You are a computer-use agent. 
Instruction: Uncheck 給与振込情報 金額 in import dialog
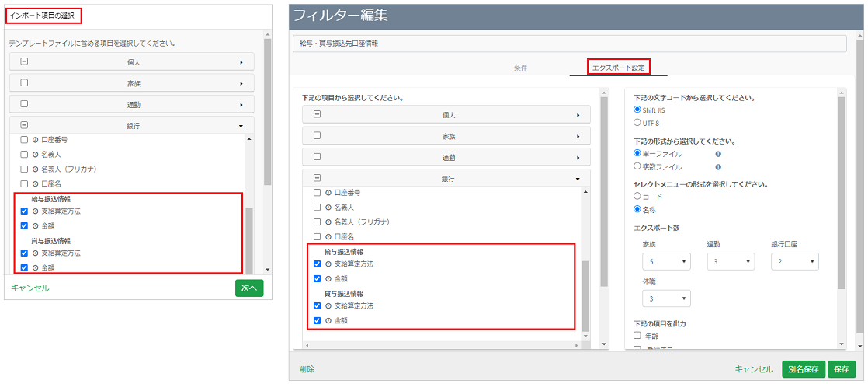[24, 225]
